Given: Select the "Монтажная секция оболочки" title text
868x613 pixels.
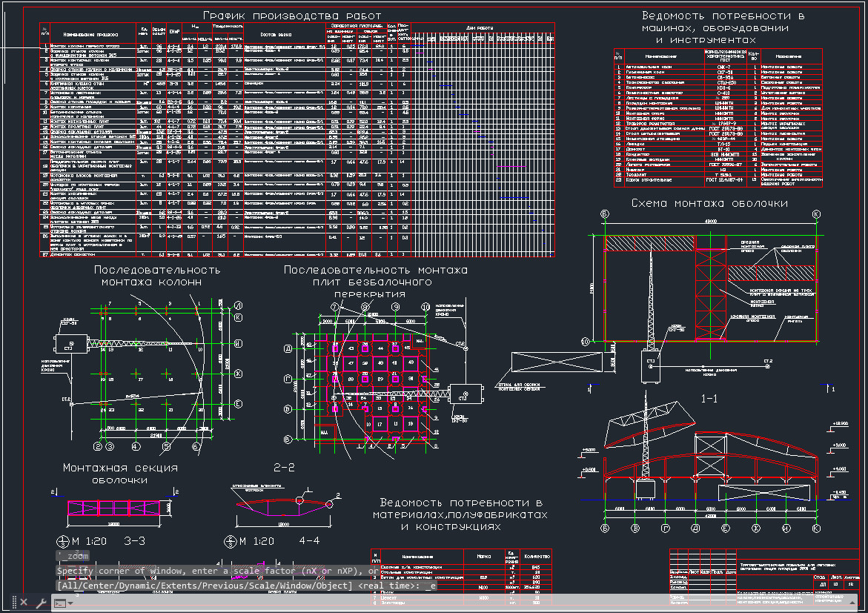Looking at the screenshot, I should click(x=120, y=474).
